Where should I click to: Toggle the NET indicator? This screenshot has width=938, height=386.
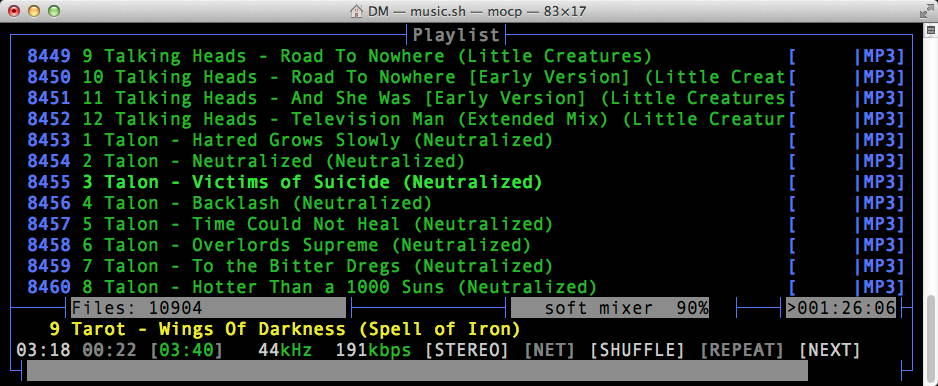(x=549, y=350)
